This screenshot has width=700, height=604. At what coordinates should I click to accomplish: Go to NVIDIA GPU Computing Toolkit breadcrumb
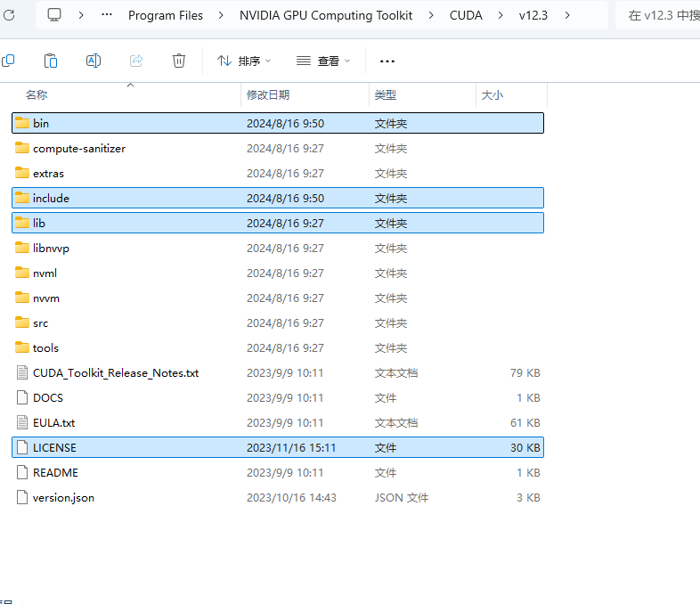click(x=326, y=15)
